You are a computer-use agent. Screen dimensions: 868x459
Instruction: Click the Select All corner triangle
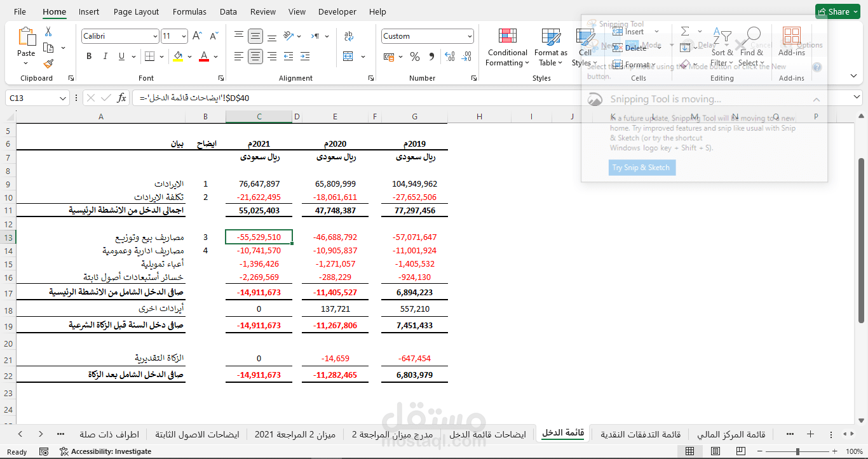[x=8, y=116]
